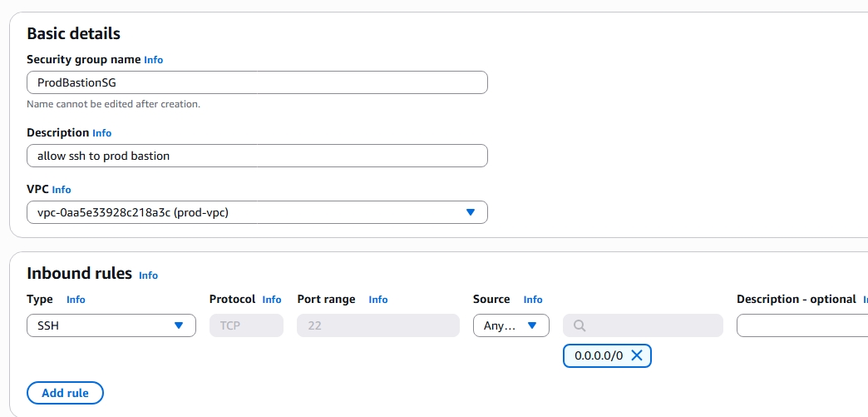Click Info link beside Source column

[533, 300]
